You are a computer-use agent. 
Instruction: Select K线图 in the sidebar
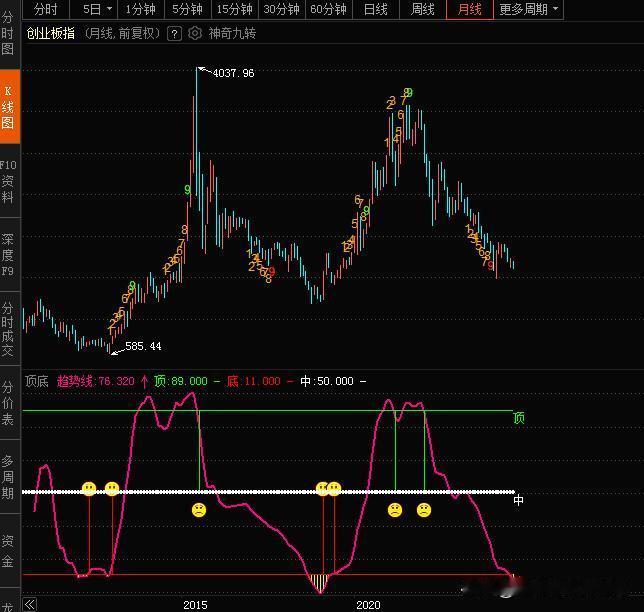[x=9, y=107]
